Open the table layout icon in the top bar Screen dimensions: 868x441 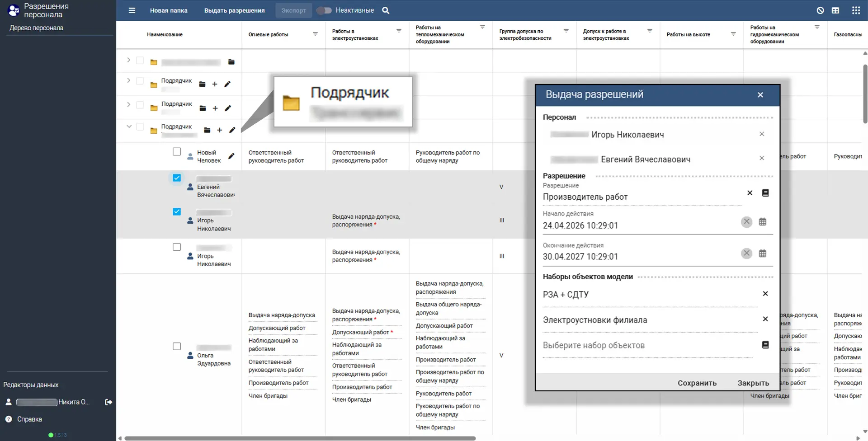835,10
